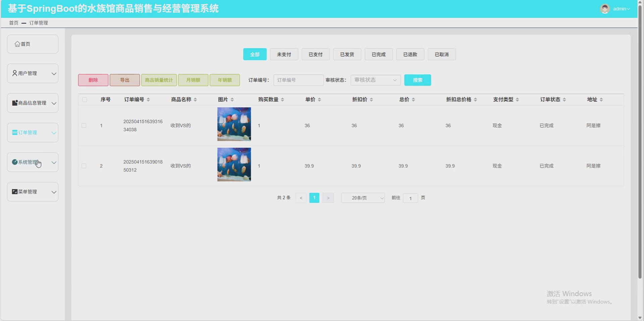Expand 商品信息管理 sidebar chevron
The image size is (644, 321).
pyautogui.click(x=54, y=103)
